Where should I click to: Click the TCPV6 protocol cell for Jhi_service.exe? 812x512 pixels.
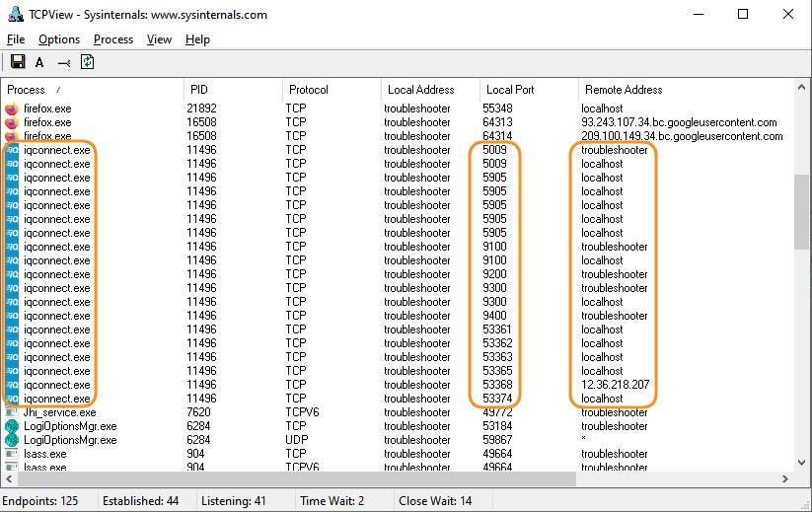pyautogui.click(x=303, y=412)
